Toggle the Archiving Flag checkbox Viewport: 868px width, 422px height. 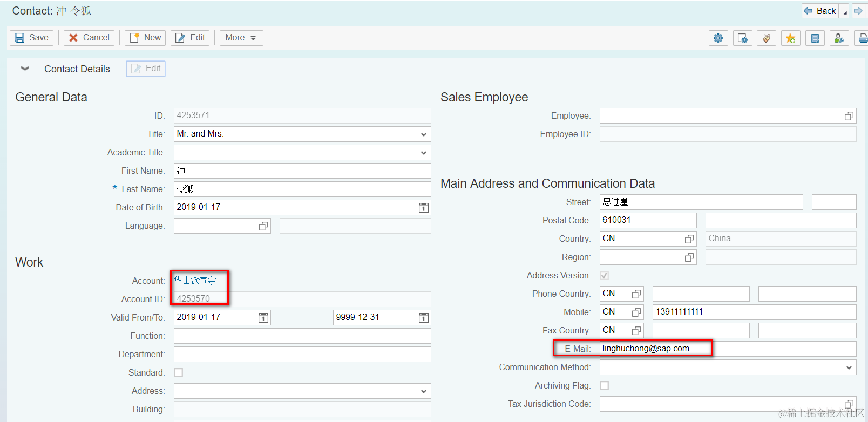point(605,385)
